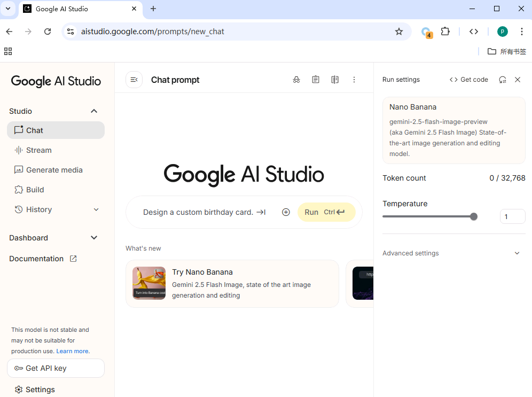Open the Build section
Viewport: 532px width, 397px height.
34,190
